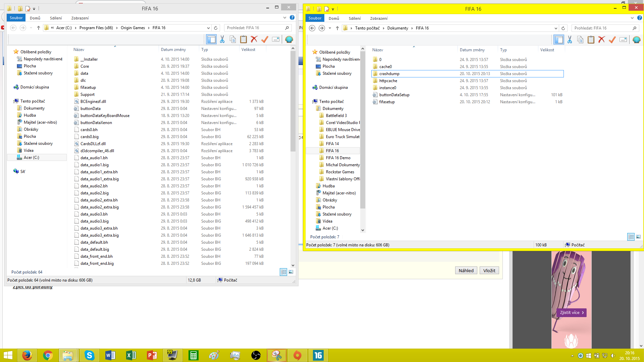
Task: Expand address bar dropdown in right window
Action: (x=556, y=28)
